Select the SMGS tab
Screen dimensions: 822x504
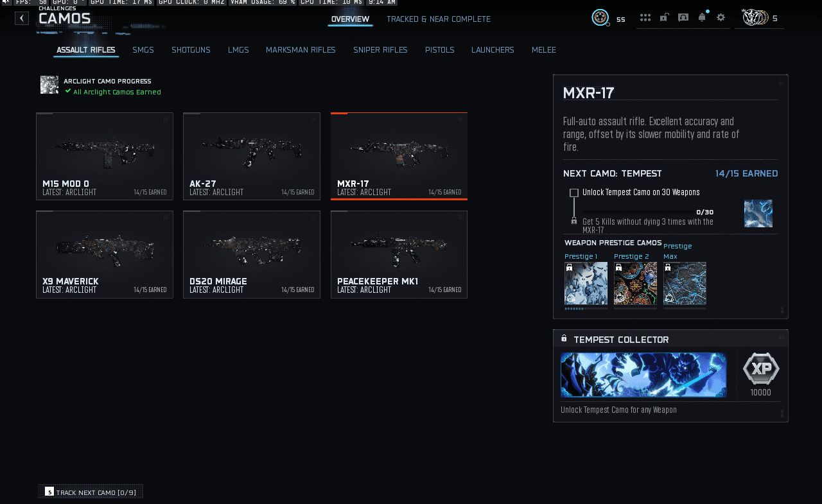click(x=143, y=49)
